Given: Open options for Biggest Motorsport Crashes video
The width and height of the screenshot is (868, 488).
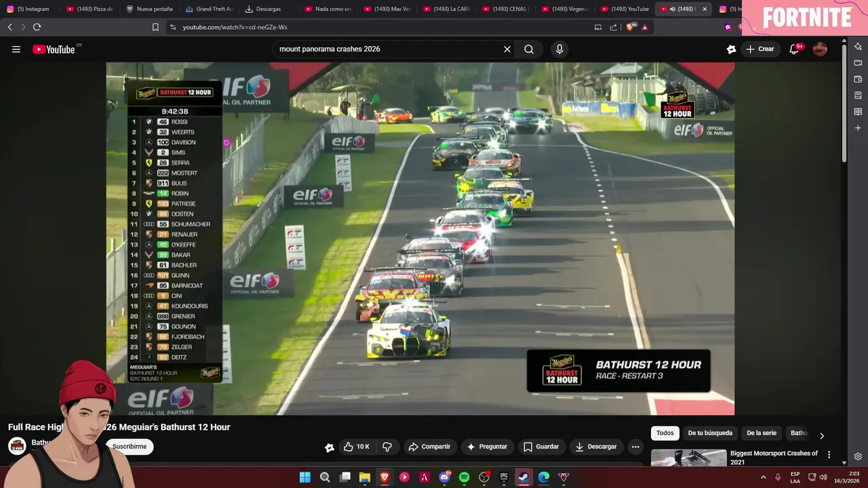Looking at the screenshot, I should click(829, 455).
